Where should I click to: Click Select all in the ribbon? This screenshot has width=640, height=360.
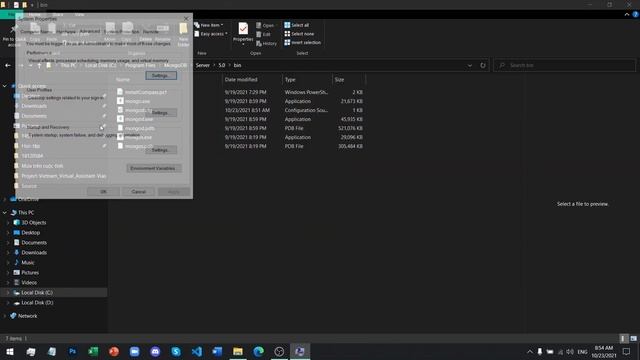coord(296,25)
